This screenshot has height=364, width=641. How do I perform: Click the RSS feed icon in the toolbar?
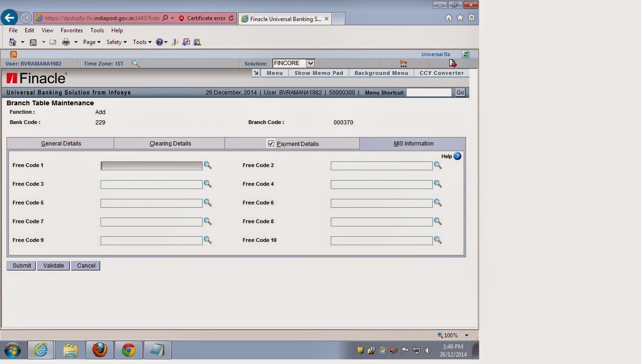point(13,54)
